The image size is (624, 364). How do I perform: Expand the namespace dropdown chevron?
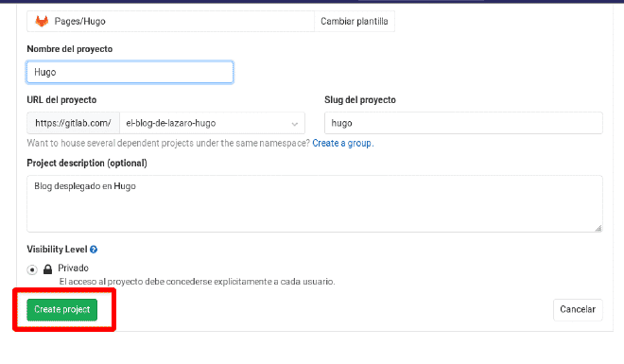click(x=294, y=124)
